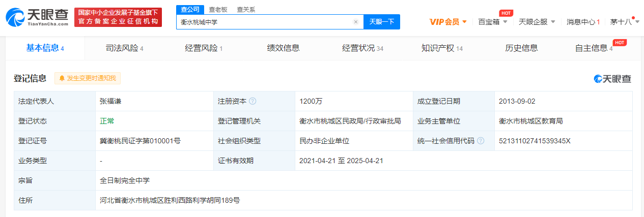Click the 天眼一下 search button

click(382, 22)
